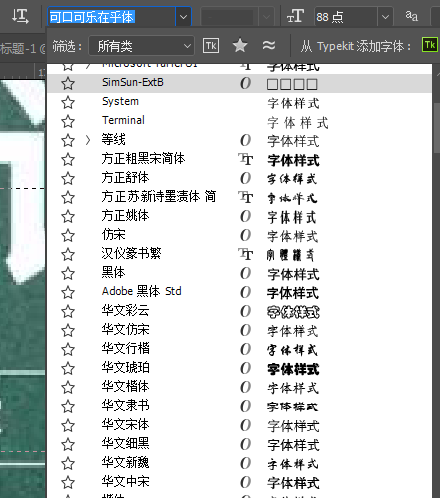Show similar fonts using wavy icon

point(269,45)
